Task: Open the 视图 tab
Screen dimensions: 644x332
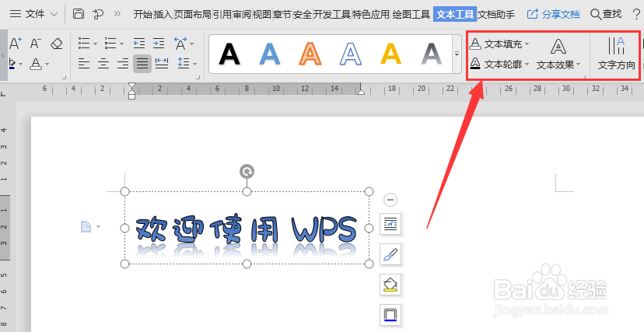Action: [x=262, y=14]
